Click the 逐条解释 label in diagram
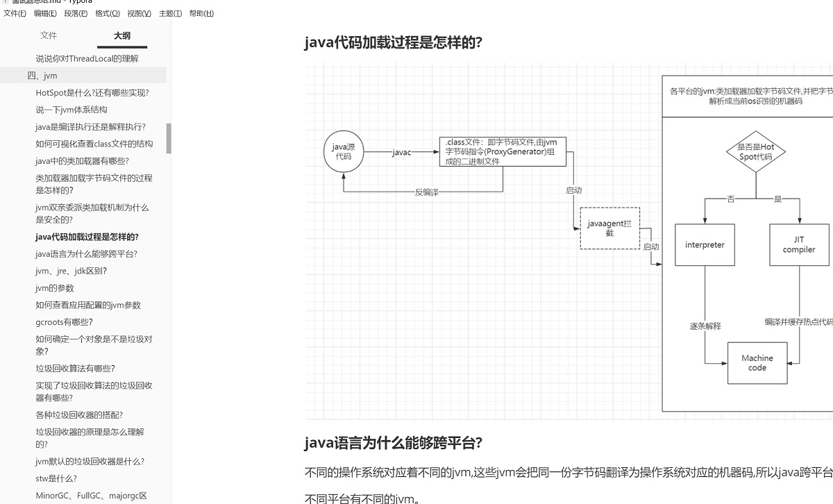 (x=705, y=326)
